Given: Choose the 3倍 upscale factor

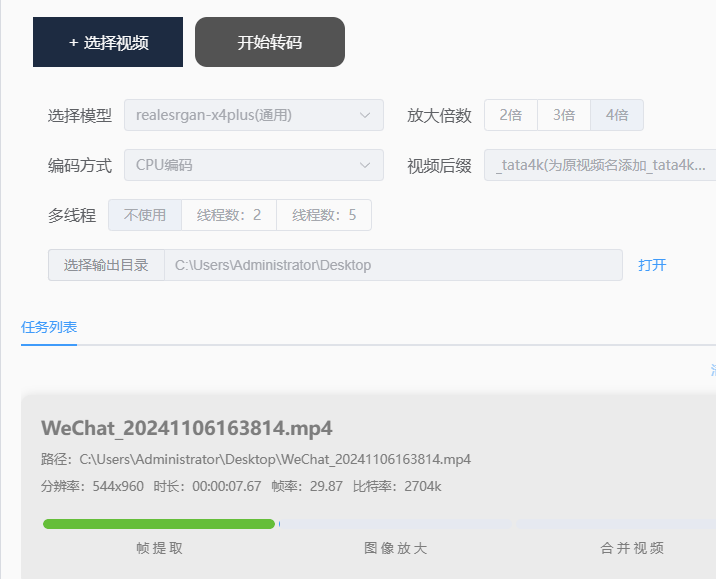Looking at the screenshot, I should click(563, 115).
